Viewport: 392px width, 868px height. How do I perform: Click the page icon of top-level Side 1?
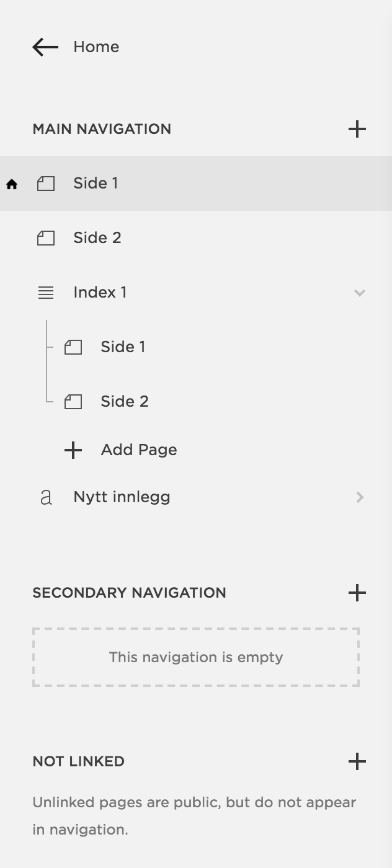pos(46,184)
